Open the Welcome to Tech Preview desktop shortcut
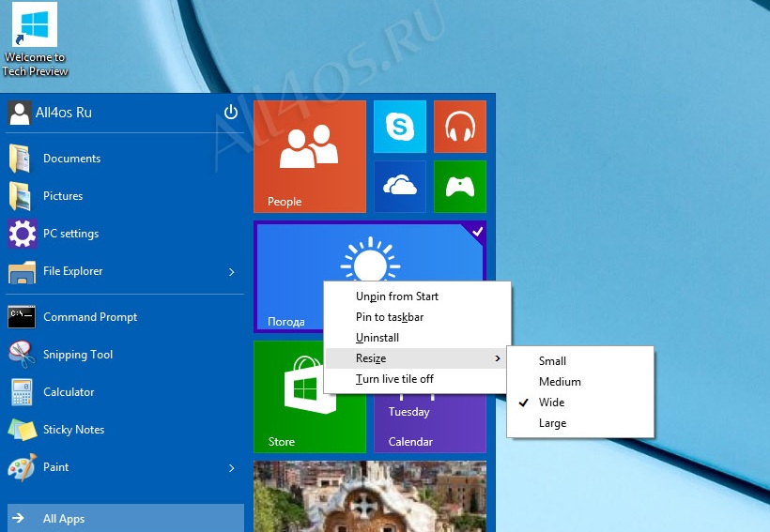The width and height of the screenshot is (770, 532). [x=35, y=39]
